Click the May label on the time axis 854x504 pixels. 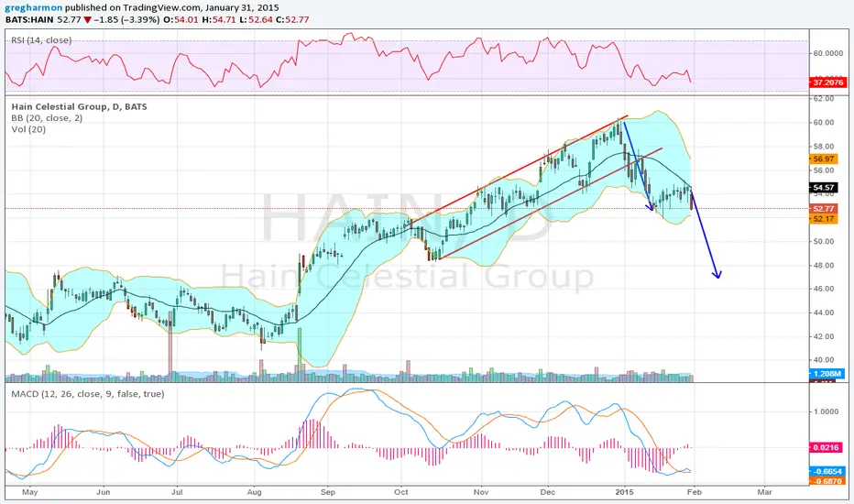30,492
